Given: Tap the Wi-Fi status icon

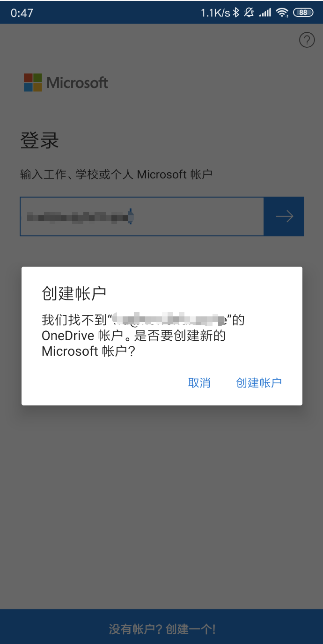Looking at the screenshot, I should point(282,13).
